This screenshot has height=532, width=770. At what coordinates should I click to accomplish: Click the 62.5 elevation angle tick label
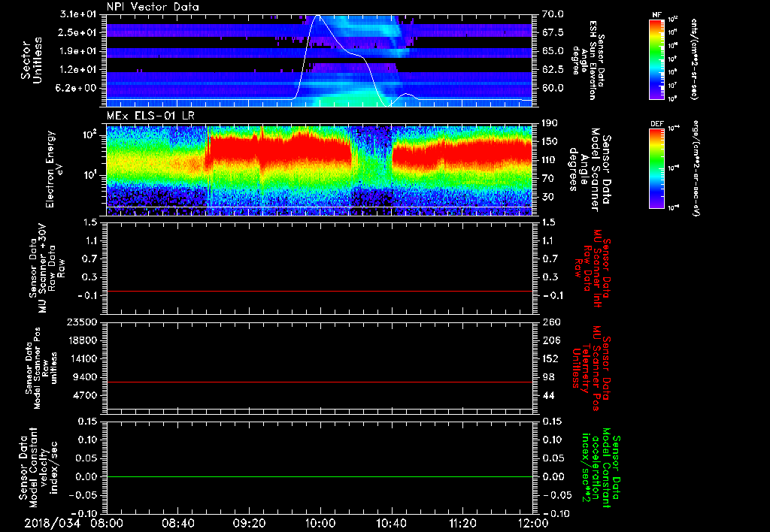pos(553,70)
